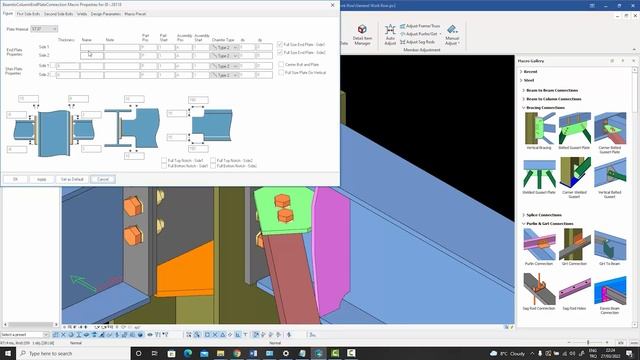Screen dimensions: 640x360
Task: Check Full Top Notch - Side2
Action: (x=213, y=160)
